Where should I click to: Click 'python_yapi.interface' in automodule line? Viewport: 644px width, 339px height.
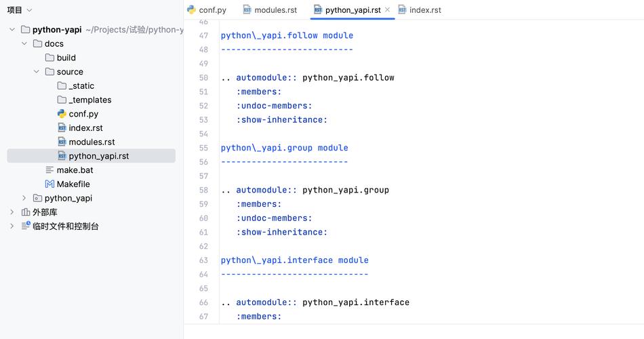(356, 302)
